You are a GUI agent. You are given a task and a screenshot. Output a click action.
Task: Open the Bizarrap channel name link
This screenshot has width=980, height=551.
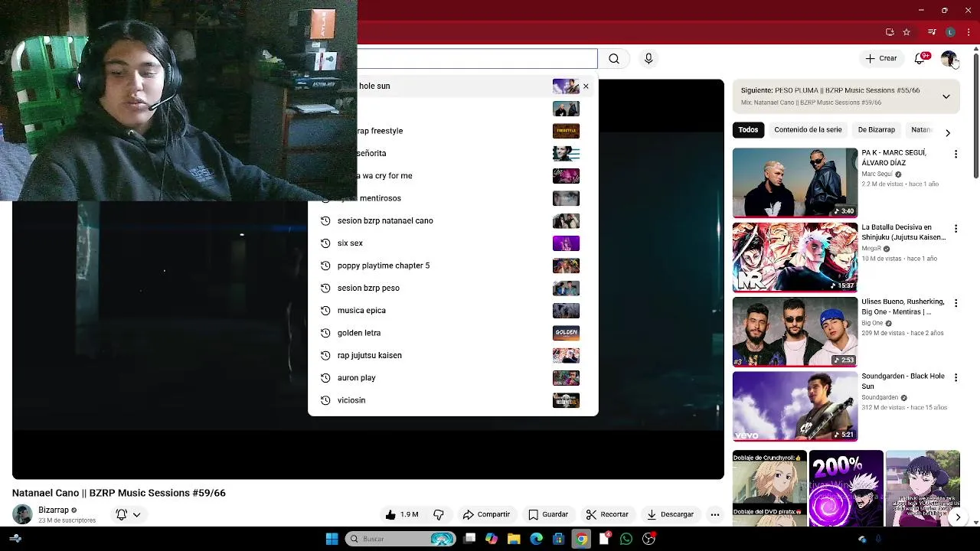click(54, 510)
